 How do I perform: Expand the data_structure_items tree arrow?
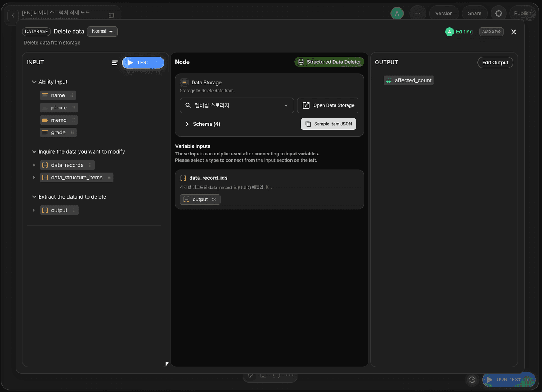pos(34,178)
